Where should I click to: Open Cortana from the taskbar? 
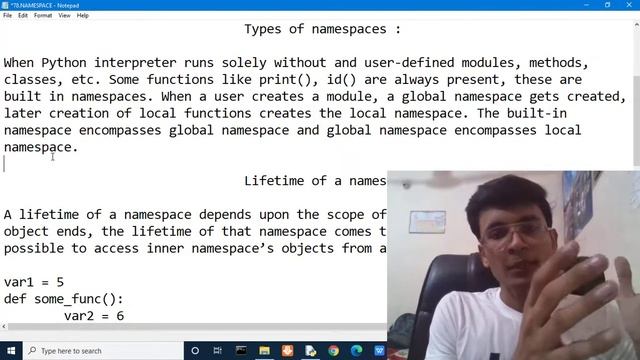point(195,351)
